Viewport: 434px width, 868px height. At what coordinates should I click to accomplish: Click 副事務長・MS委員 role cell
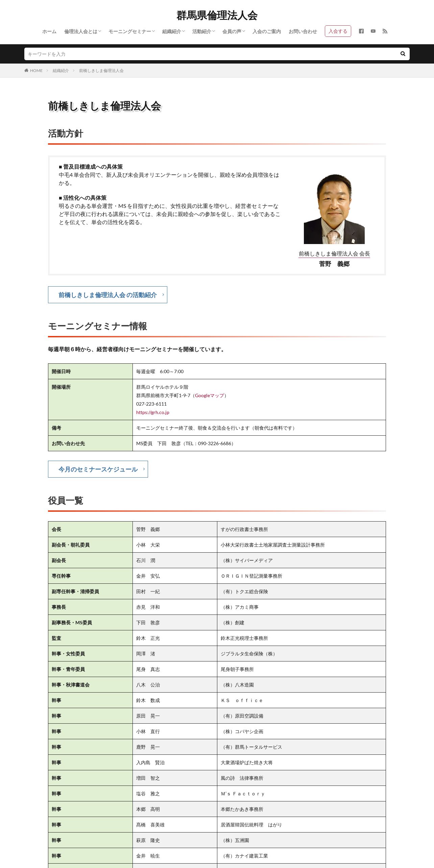(x=90, y=623)
